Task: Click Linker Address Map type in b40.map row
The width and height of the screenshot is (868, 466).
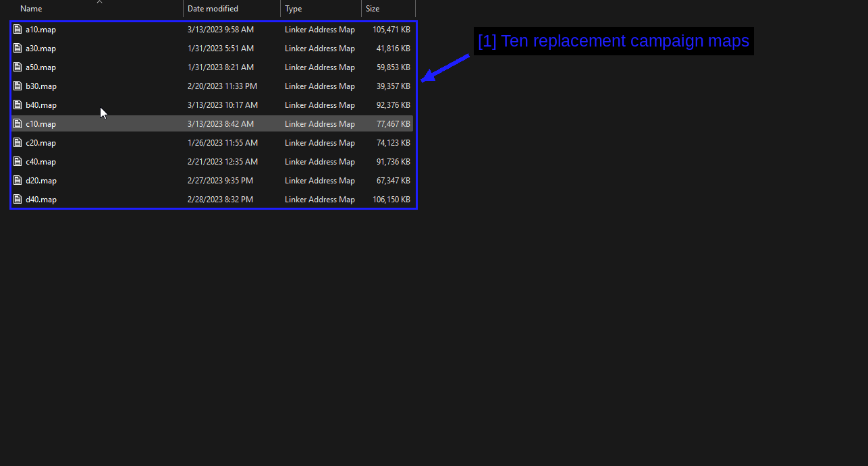Action: 320,105
